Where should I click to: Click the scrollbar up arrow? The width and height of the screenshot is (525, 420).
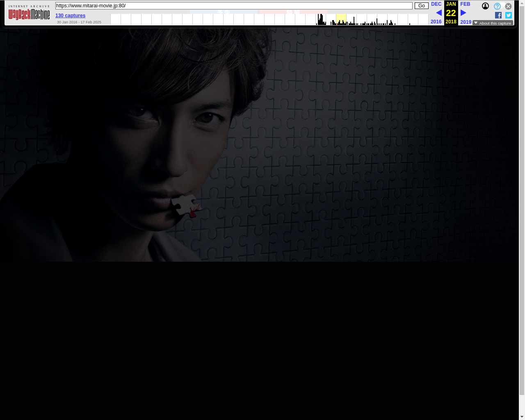click(x=522, y=3)
